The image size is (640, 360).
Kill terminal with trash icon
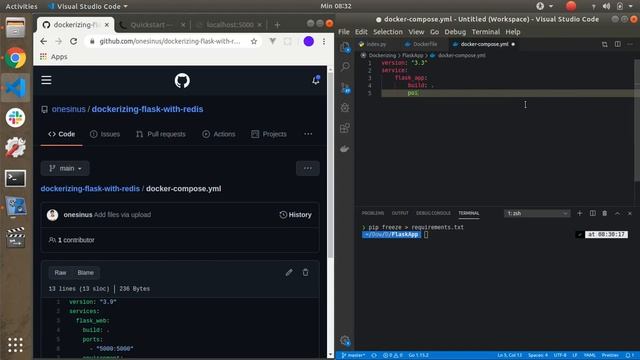click(x=605, y=213)
